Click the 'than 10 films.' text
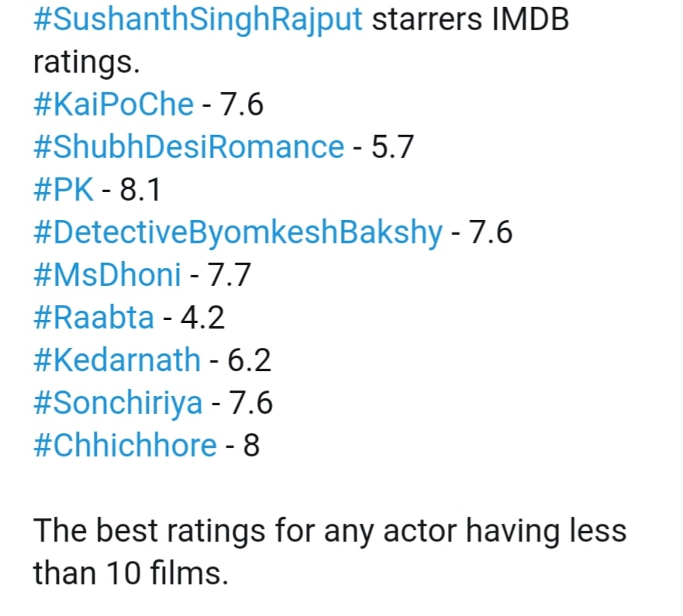Screen dimensions: 683x616 [131, 573]
